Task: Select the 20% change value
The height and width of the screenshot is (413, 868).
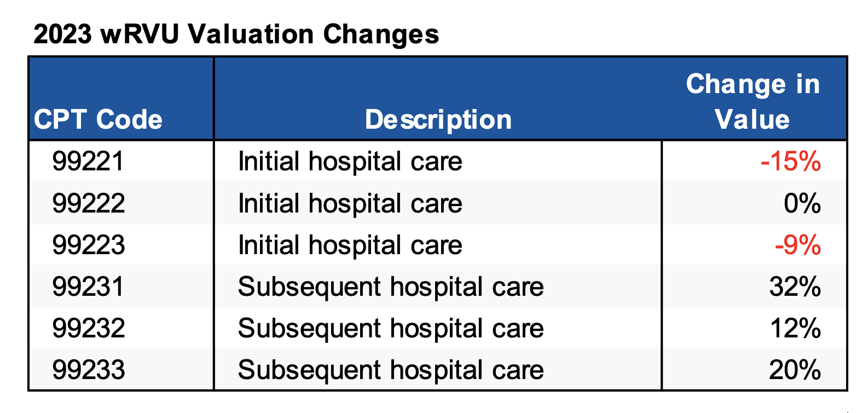Action: tap(795, 370)
